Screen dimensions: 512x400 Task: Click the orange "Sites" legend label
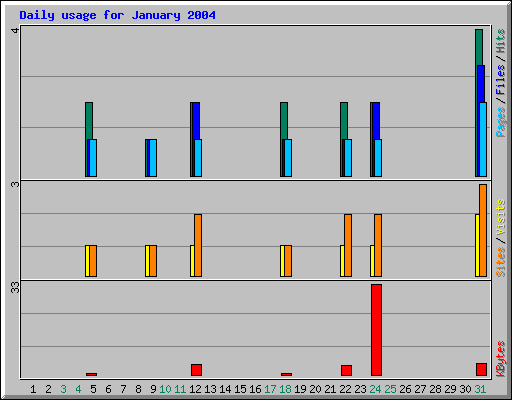tap(500, 262)
